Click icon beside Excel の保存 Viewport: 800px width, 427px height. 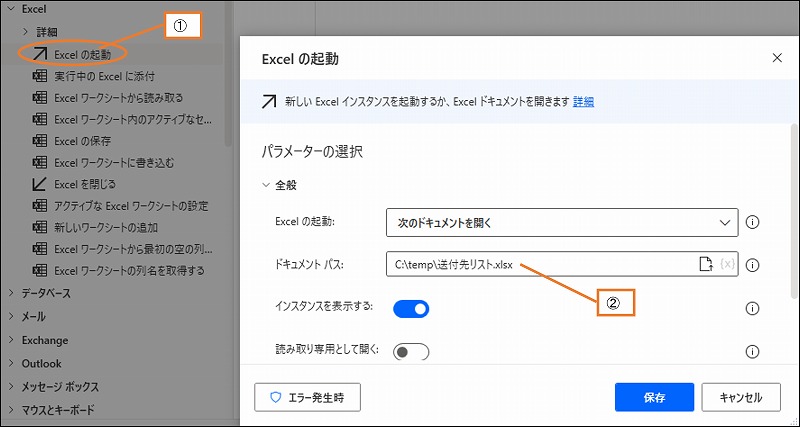coord(40,141)
